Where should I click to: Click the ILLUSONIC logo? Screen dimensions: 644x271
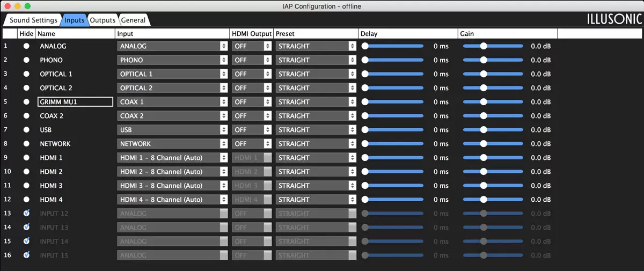pyautogui.click(x=614, y=20)
